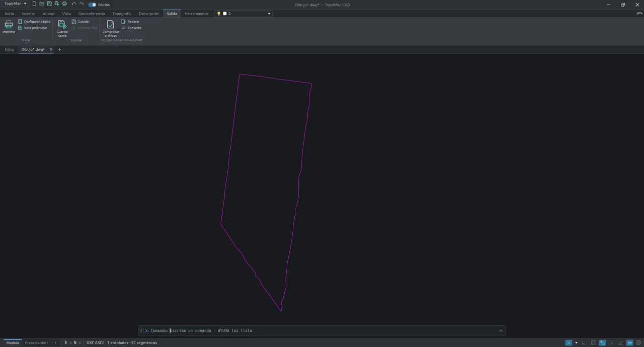Toggle the Edición switch
This screenshot has width=644, height=347.
click(x=92, y=5)
